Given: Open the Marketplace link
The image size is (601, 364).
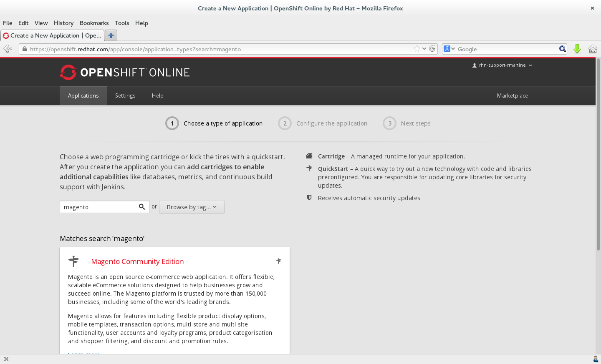Looking at the screenshot, I should pyautogui.click(x=512, y=95).
